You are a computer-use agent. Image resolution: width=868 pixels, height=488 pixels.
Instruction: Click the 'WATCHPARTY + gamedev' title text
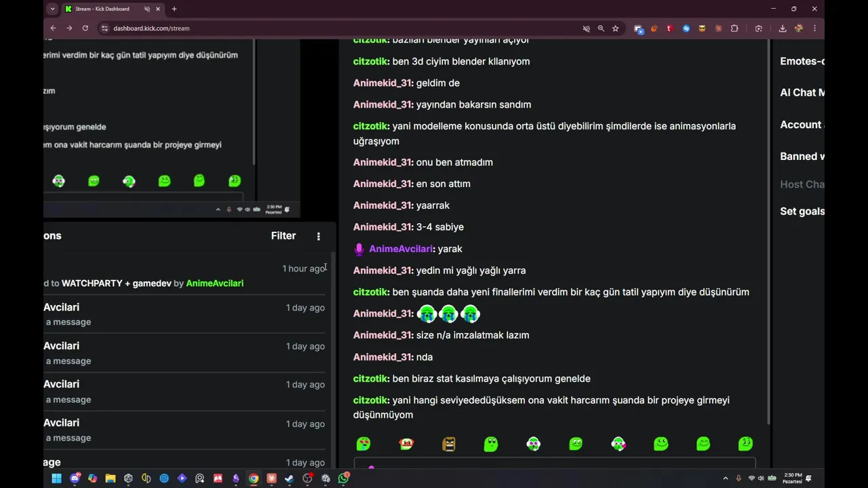[x=117, y=283]
